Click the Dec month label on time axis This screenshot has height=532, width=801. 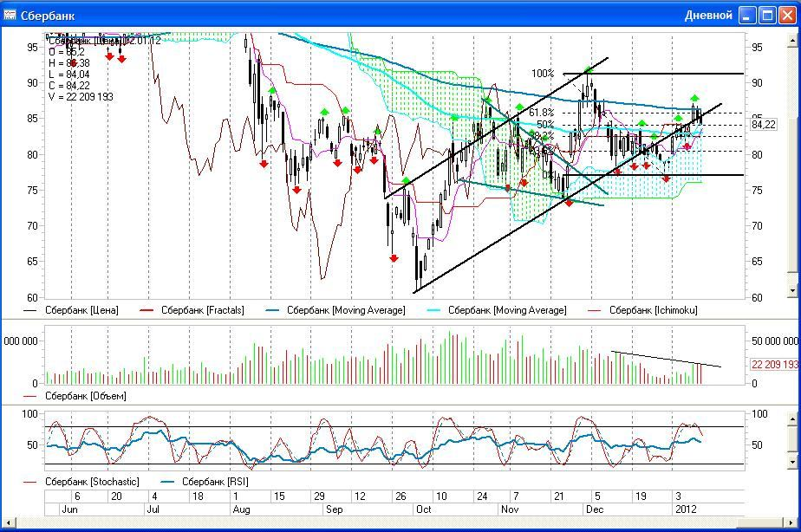(595, 509)
